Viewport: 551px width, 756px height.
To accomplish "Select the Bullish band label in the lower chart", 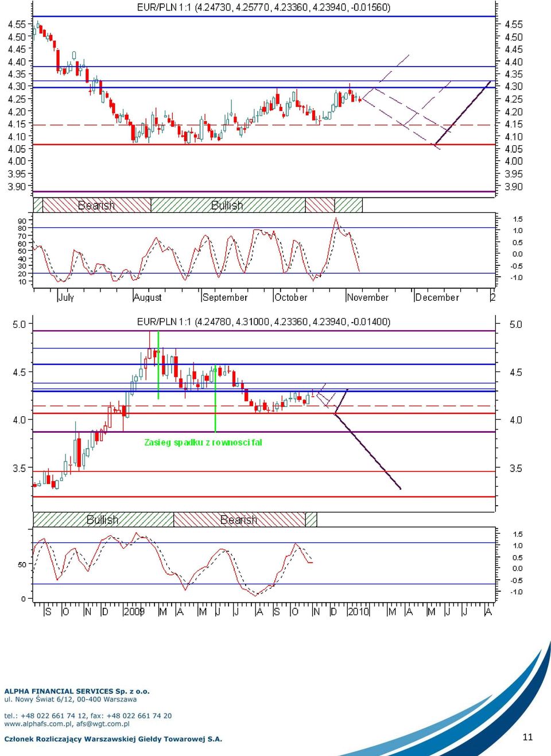I will coord(103,520).
